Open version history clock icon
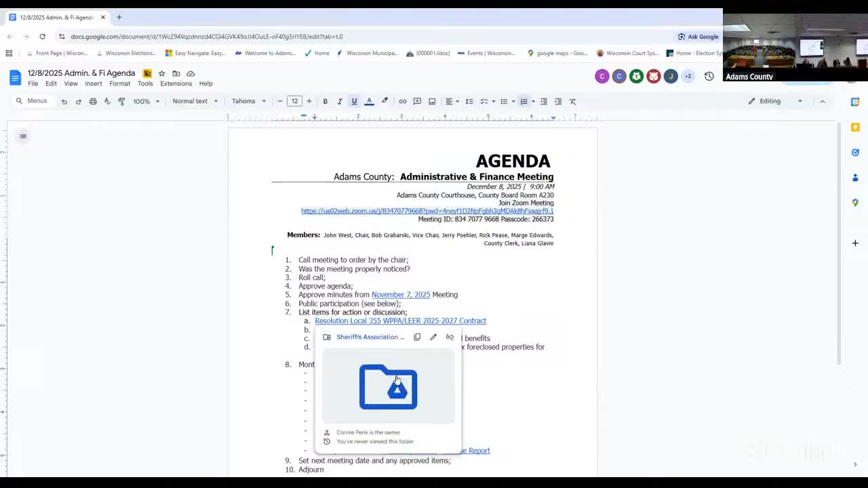This screenshot has height=488, width=868. pos(709,77)
